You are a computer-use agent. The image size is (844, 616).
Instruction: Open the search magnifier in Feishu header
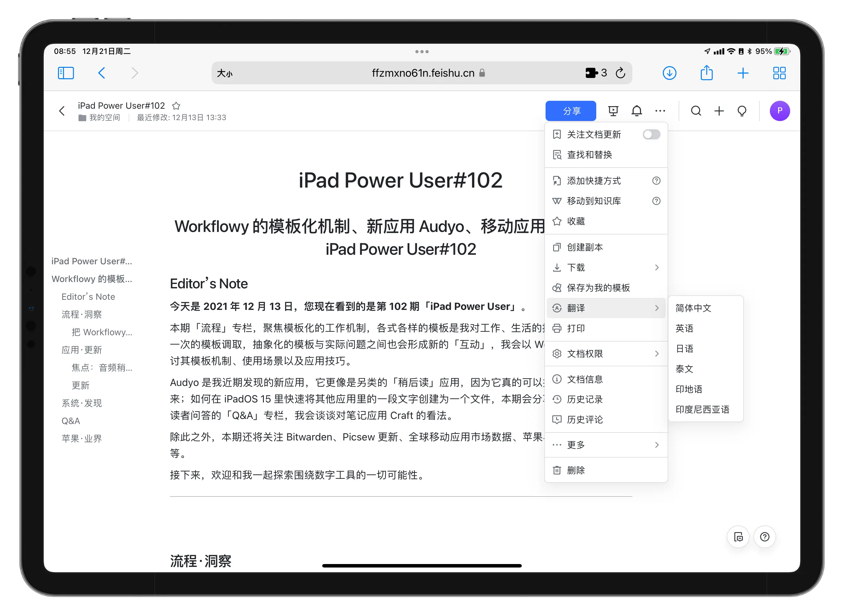(x=696, y=111)
